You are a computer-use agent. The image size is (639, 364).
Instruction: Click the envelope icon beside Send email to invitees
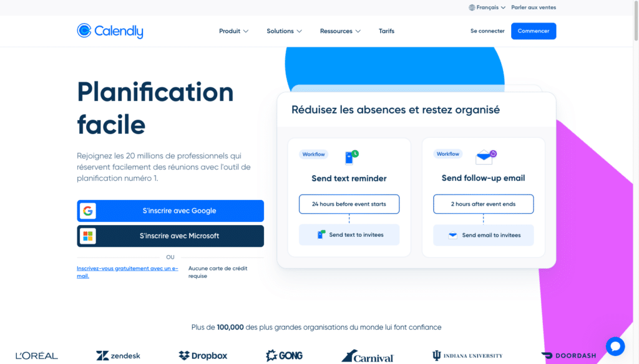[x=453, y=236]
